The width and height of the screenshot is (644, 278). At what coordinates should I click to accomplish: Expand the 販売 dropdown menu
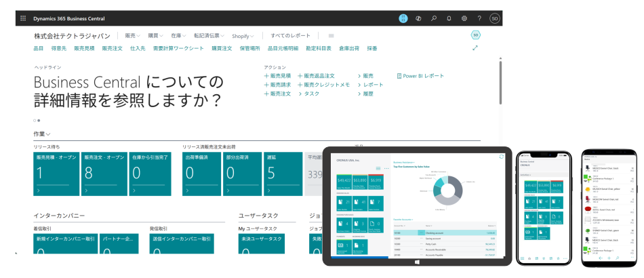132,35
